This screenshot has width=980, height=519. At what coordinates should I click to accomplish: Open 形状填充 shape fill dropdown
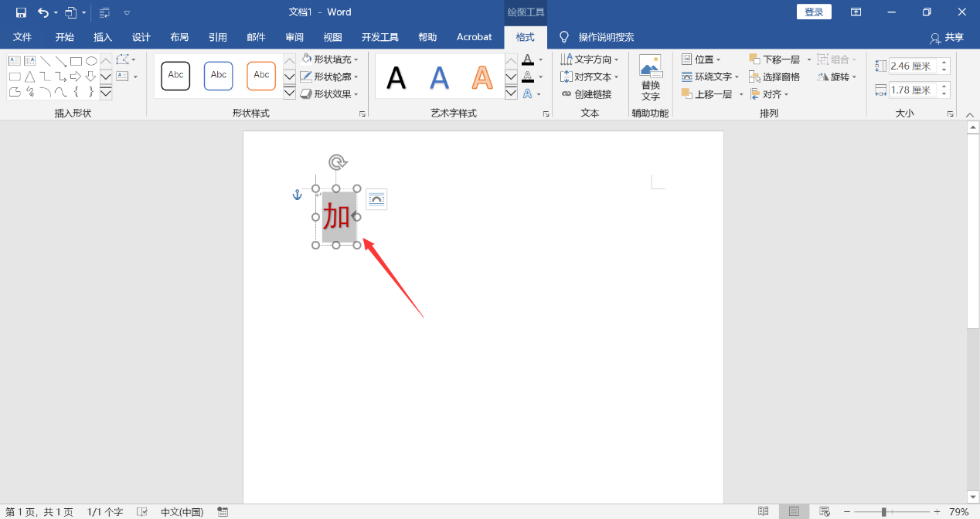[x=330, y=59]
